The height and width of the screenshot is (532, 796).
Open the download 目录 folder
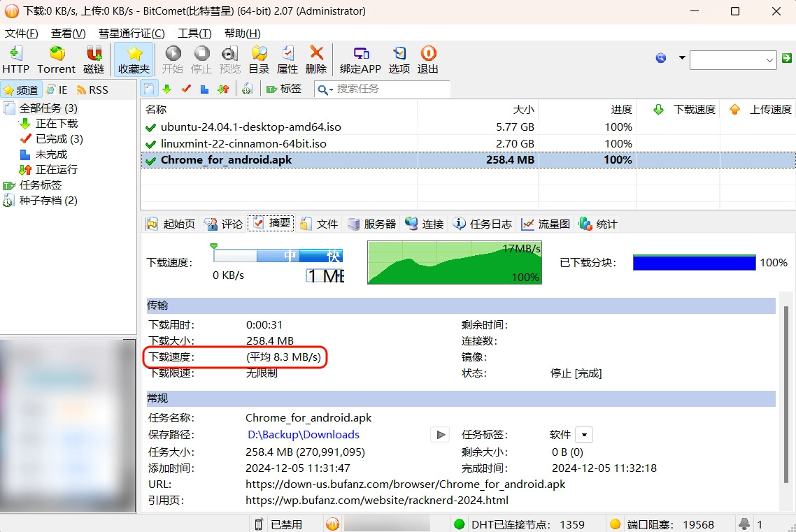coord(259,60)
